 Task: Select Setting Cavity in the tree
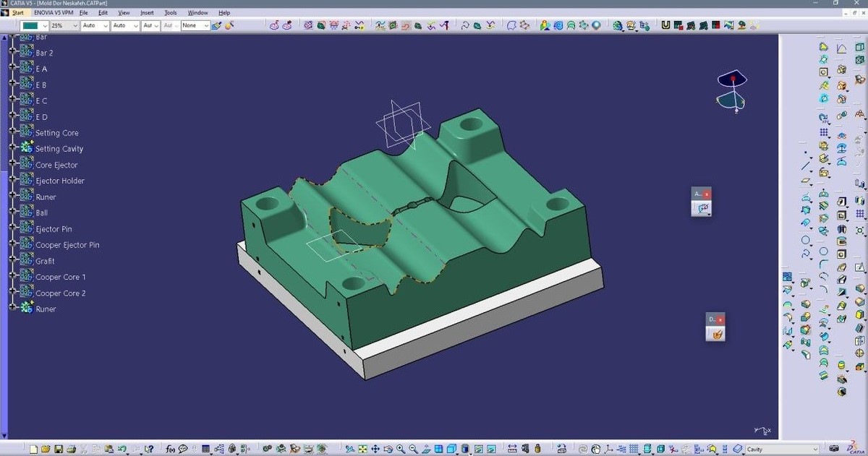click(59, 149)
